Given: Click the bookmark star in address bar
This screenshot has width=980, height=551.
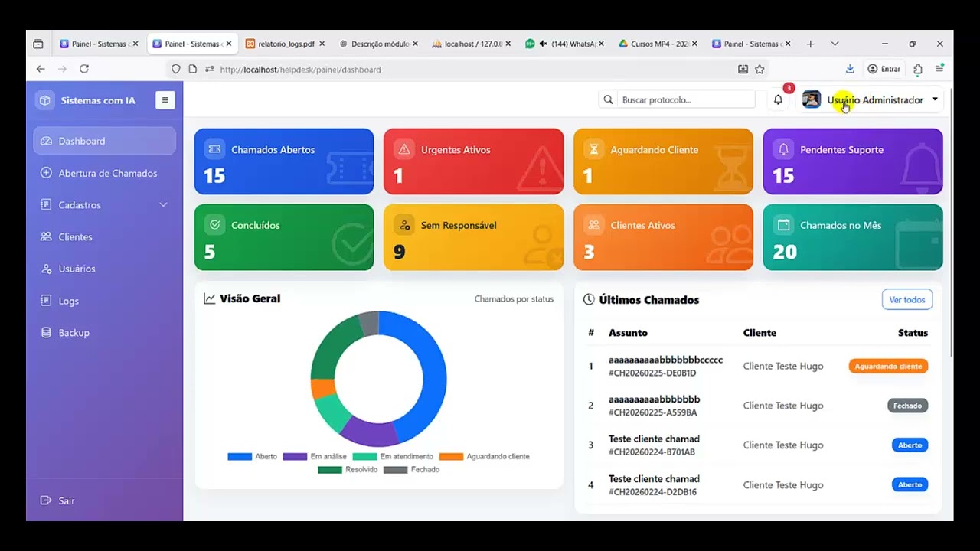Looking at the screenshot, I should [759, 69].
